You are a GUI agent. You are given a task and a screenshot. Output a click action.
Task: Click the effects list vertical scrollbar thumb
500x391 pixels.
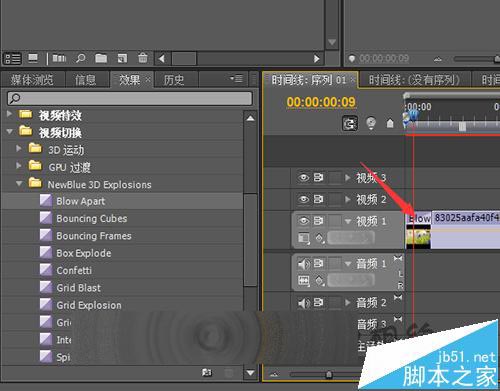click(x=251, y=240)
